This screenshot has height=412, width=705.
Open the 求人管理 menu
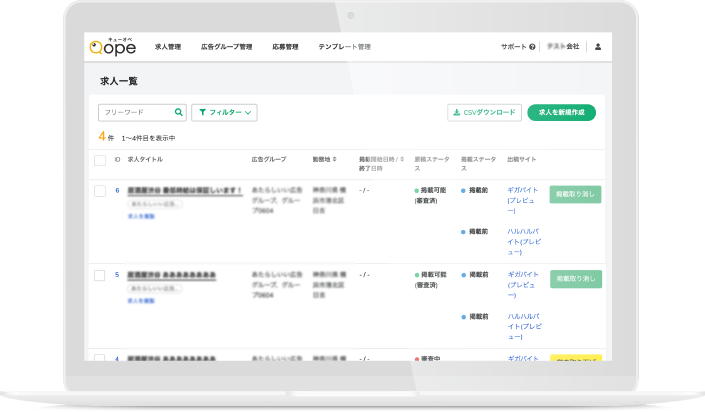click(168, 47)
